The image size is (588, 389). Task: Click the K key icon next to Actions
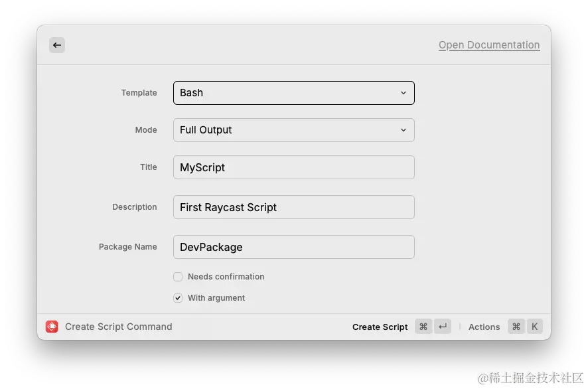(x=535, y=327)
